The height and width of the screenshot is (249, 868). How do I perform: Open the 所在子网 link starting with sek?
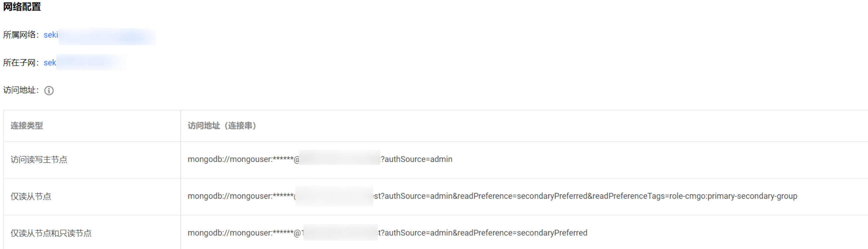tap(50, 63)
